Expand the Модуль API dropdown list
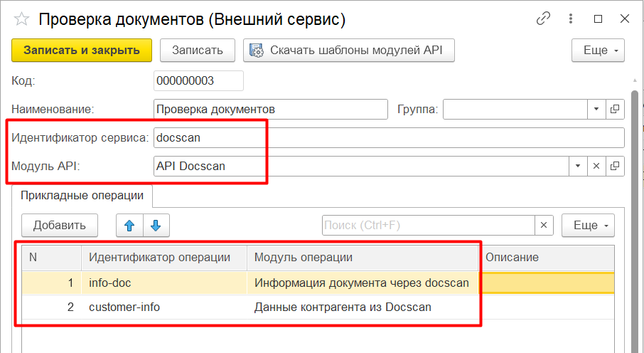Viewport: 644px width, 353px height. 578,166
